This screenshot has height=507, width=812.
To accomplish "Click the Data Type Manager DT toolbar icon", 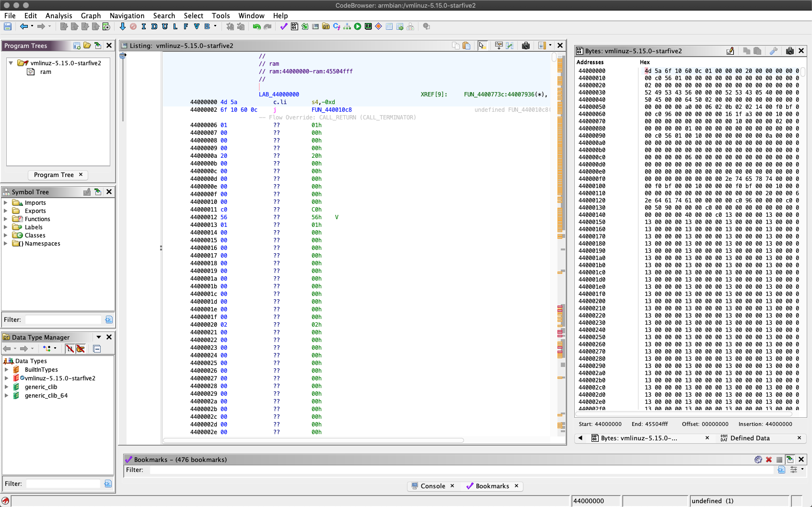I will pyautogui.click(x=326, y=27).
